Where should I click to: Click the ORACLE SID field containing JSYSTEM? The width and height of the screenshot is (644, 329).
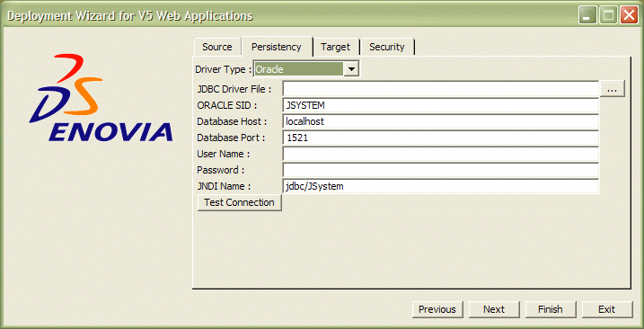(441, 105)
